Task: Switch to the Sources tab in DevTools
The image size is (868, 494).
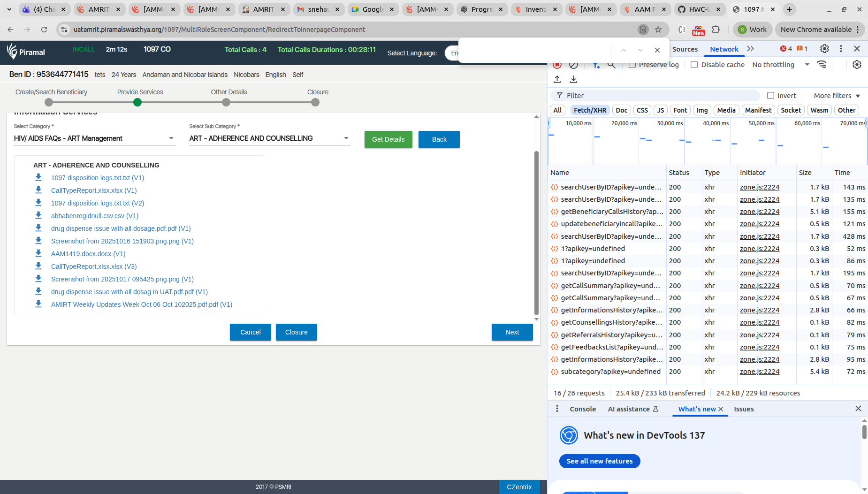Action: pos(685,49)
